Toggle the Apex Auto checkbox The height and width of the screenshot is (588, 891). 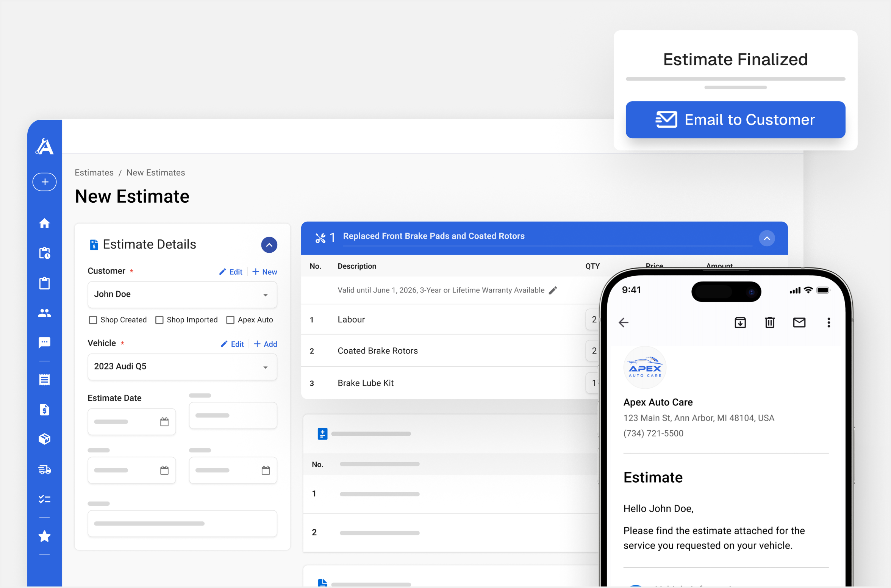[230, 320]
